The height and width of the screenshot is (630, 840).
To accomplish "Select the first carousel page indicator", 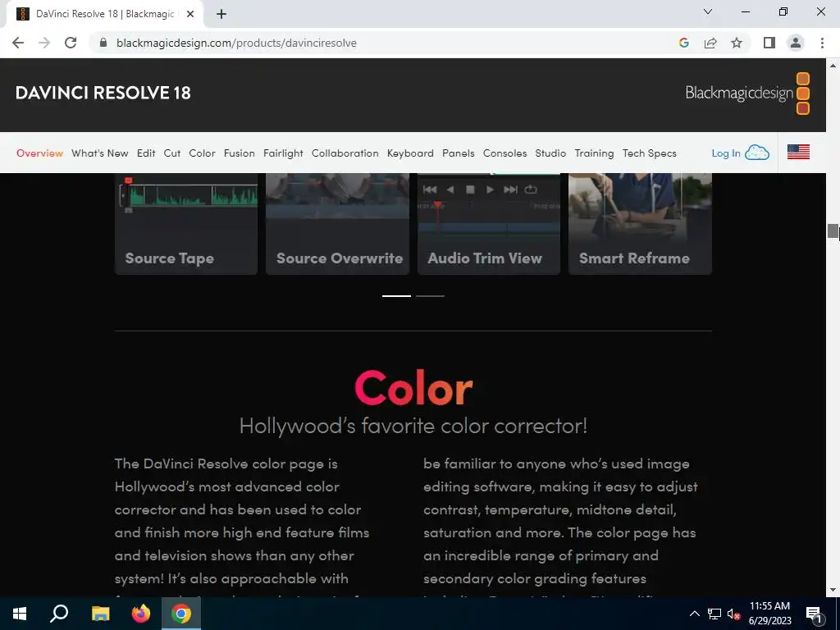I will [396, 295].
